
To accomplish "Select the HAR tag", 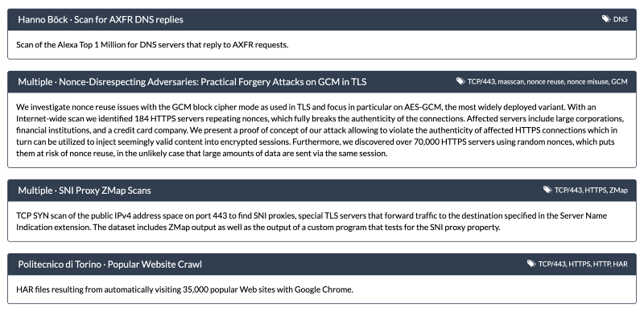I will point(620,264).
